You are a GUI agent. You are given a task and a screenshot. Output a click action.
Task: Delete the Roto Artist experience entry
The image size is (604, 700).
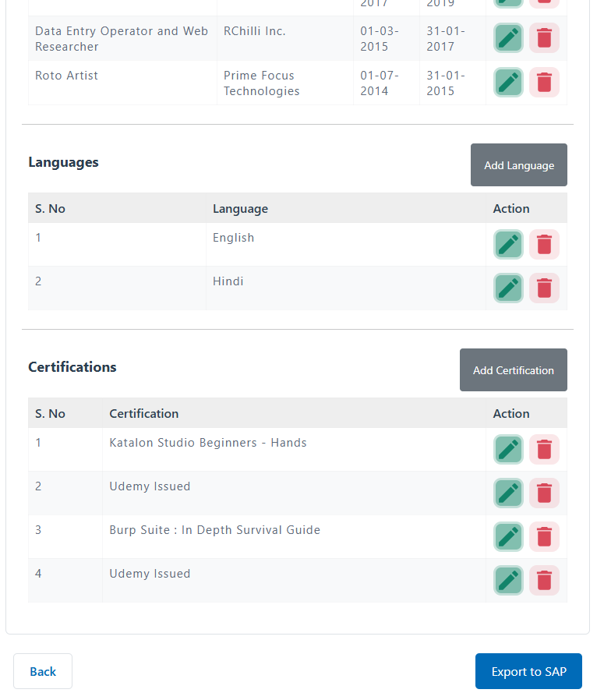(x=544, y=82)
